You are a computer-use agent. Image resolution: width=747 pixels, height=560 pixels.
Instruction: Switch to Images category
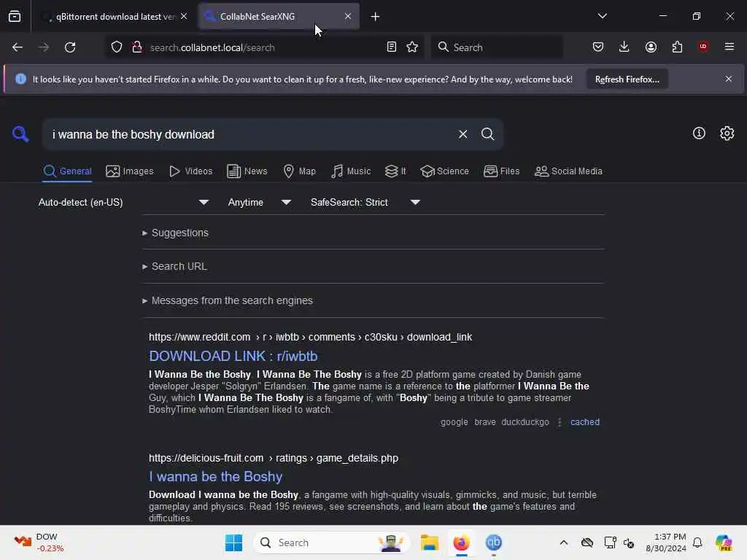130,171
